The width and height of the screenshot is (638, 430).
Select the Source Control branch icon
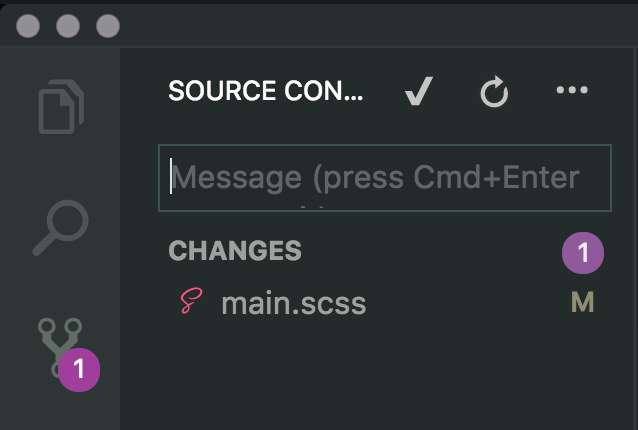click(60, 348)
